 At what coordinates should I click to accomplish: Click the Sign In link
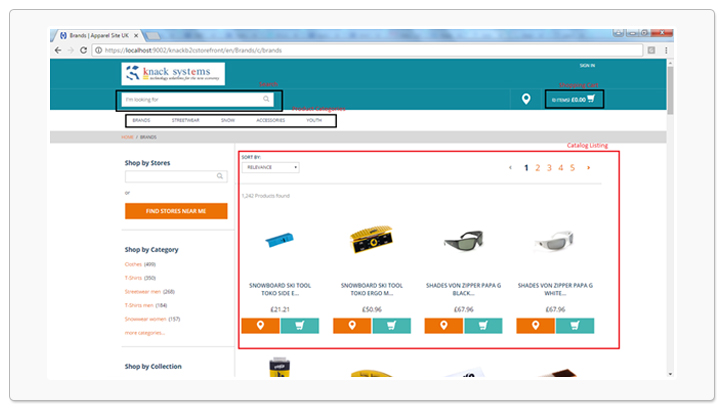587,66
